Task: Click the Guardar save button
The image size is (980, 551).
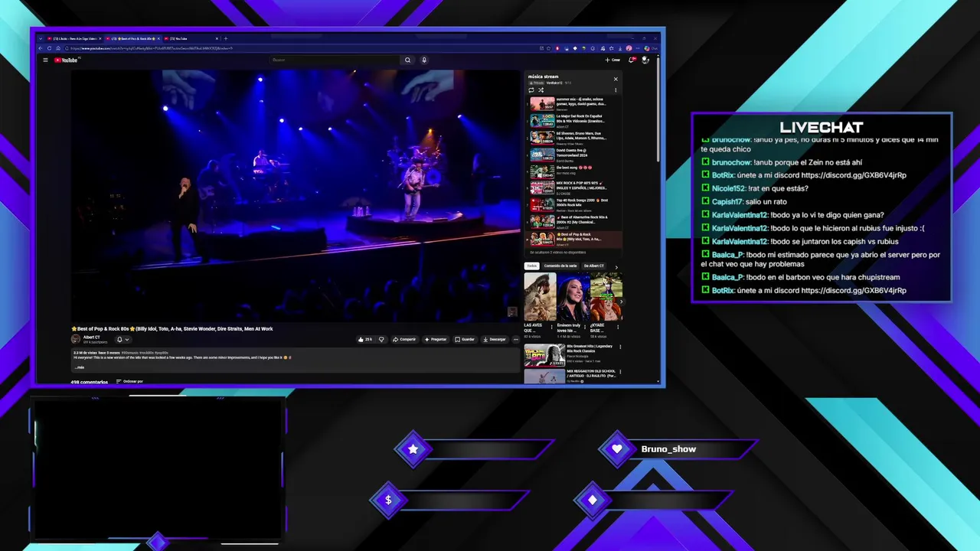Action: [465, 339]
